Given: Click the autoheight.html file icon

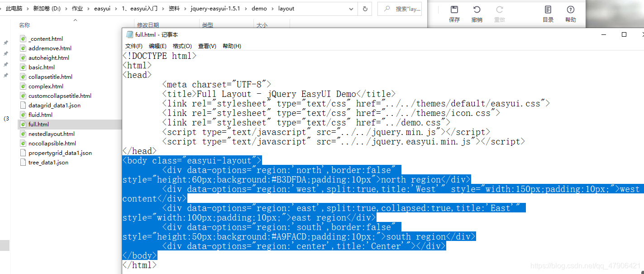Looking at the screenshot, I should point(23,58).
